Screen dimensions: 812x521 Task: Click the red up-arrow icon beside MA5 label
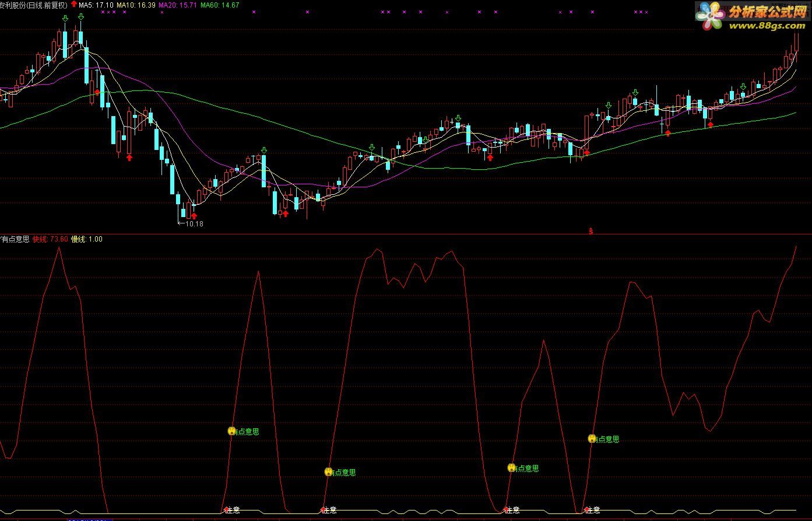(x=73, y=4)
